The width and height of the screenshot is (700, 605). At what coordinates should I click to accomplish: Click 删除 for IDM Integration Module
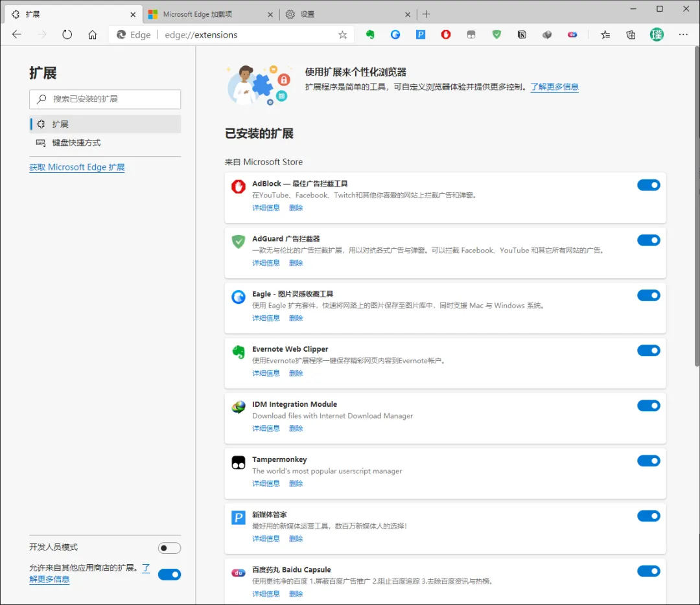pyautogui.click(x=296, y=428)
